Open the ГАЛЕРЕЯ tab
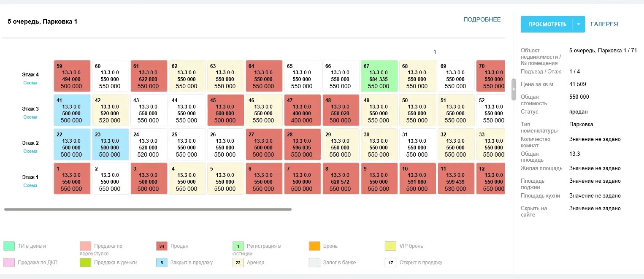The height and width of the screenshot is (279, 644). 604,24
